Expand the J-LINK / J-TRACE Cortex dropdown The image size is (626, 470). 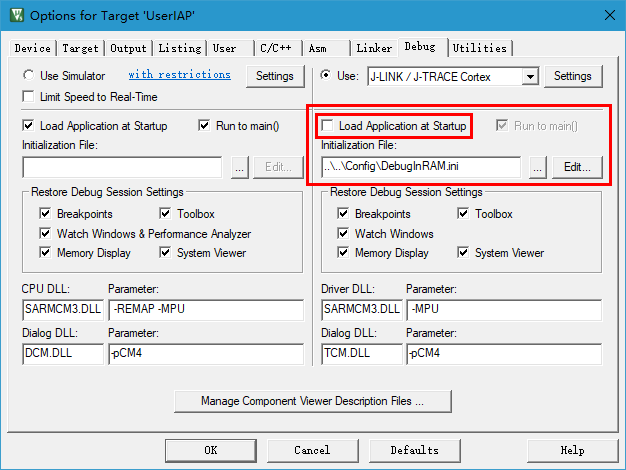pos(530,76)
